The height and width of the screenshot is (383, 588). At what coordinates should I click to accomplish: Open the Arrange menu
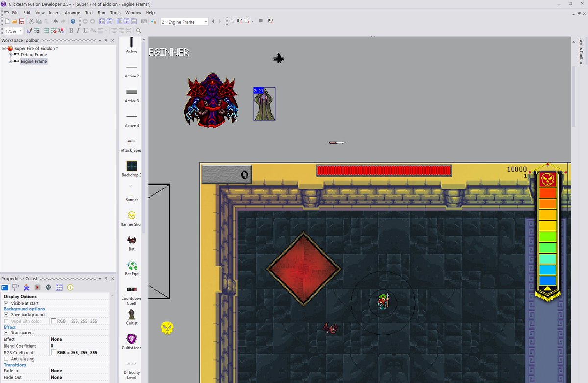[73, 13]
